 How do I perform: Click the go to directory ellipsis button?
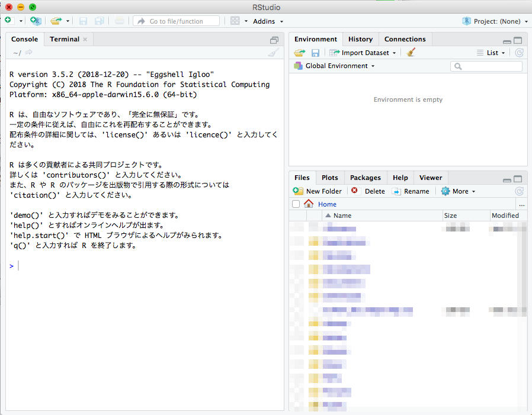[521, 204]
